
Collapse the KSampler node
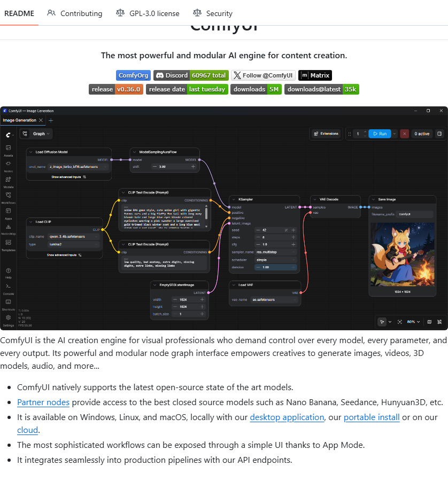coord(234,199)
